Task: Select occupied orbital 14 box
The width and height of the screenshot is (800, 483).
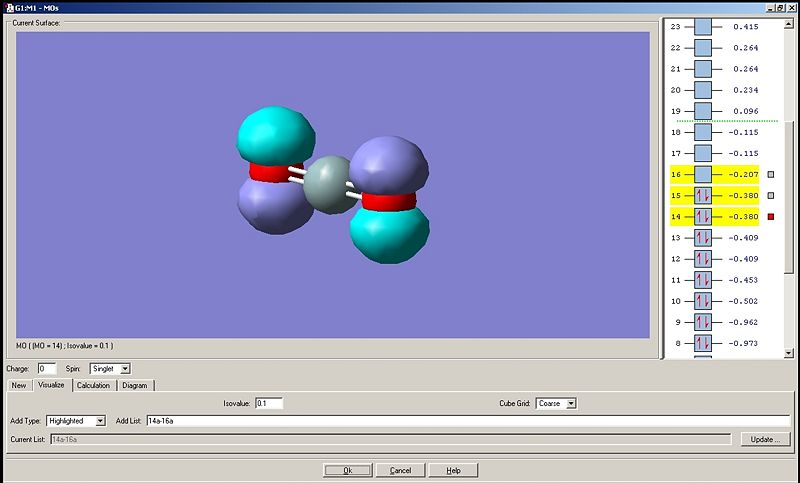Action: pyautogui.click(x=703, y=217)
